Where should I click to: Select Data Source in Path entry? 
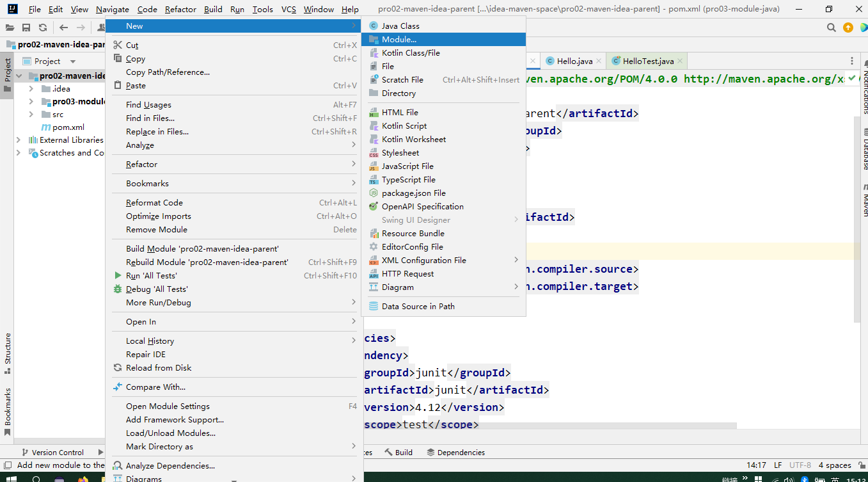(x=443, y=306)
